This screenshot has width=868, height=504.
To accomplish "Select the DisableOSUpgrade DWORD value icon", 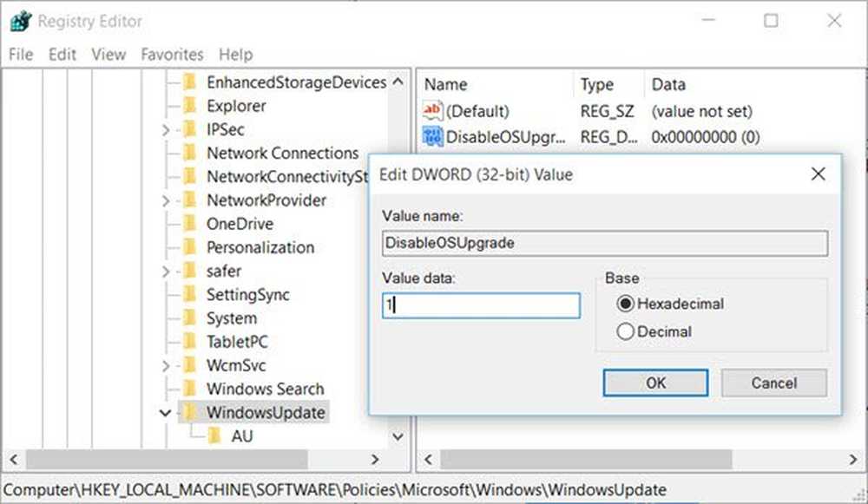I will (x=432, y=137).
